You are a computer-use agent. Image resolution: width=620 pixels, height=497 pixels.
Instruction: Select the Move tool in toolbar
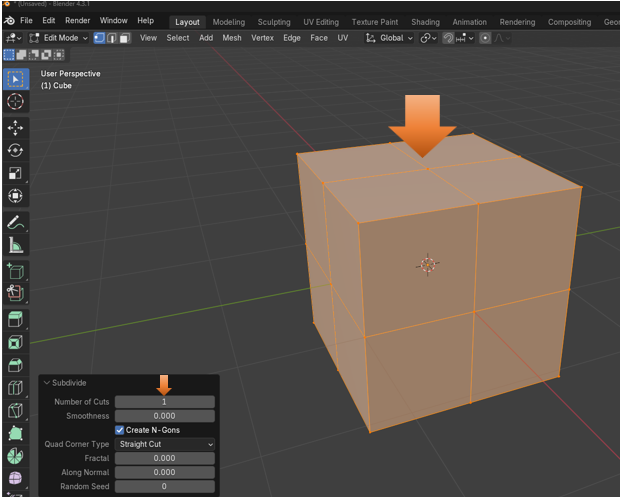(15, 127)
